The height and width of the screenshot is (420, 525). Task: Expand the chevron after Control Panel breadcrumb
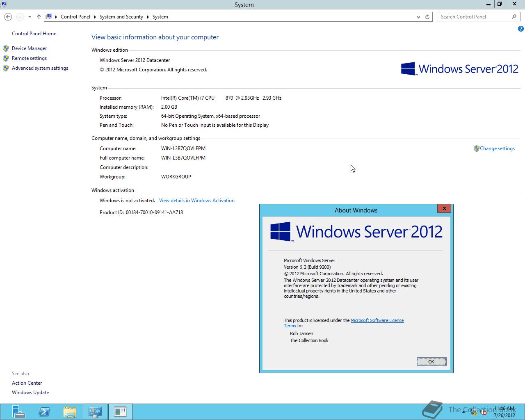pyautogui.click(x=95, y=17)
